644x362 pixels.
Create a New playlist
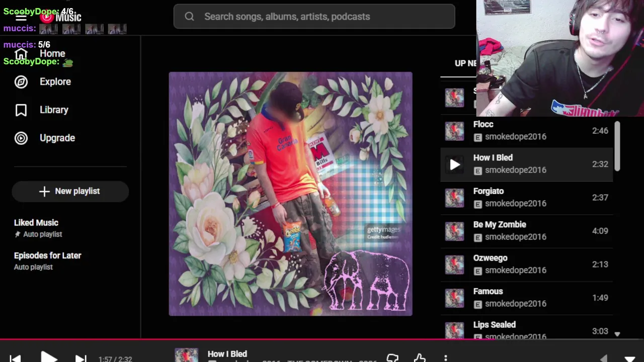pyautogui.click(x=70, y=191)
